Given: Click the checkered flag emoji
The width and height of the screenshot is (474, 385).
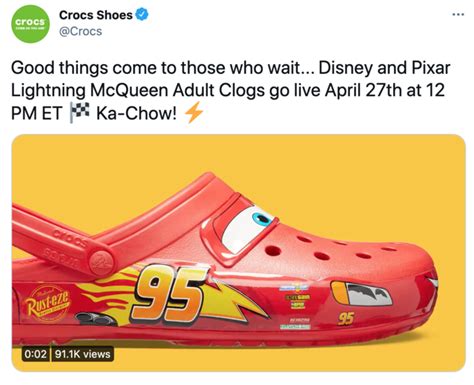Looking at the screenshot, I should 79,113.
